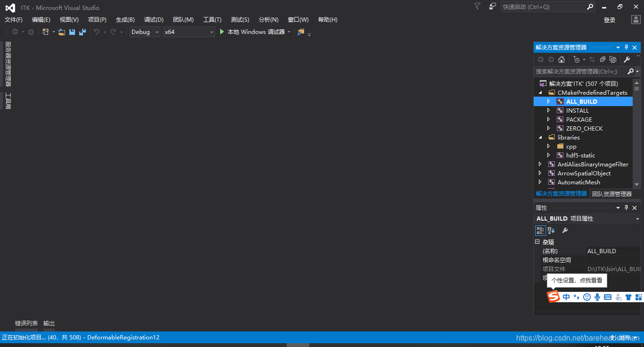Start 本地 Windows 调试器

pos(252,32)
